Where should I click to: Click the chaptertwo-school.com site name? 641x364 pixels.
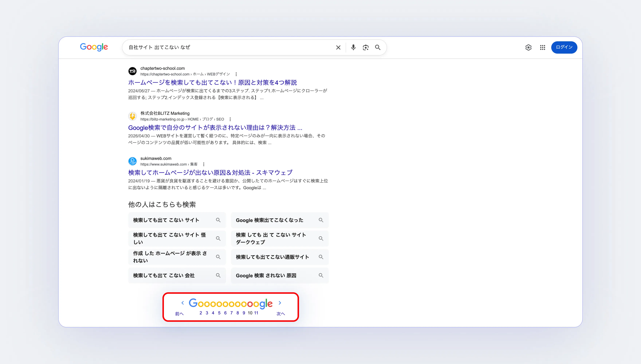[x=163, y=68]
